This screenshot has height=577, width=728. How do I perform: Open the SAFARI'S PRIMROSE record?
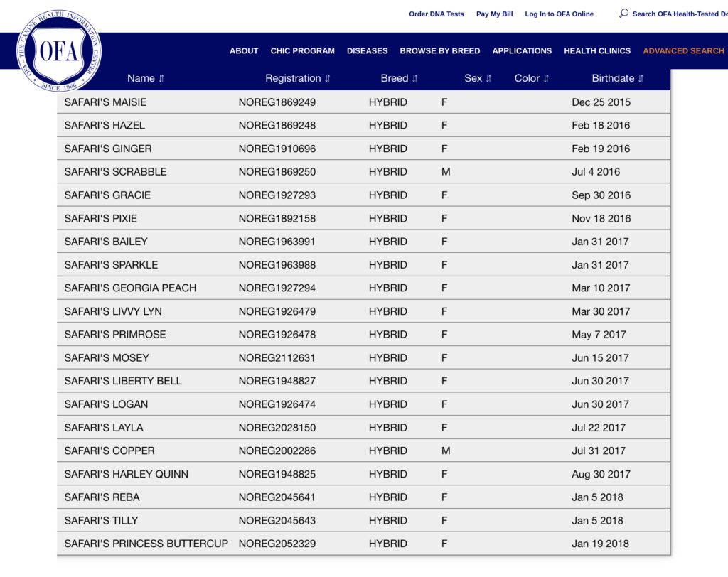[x=114, y=334]
